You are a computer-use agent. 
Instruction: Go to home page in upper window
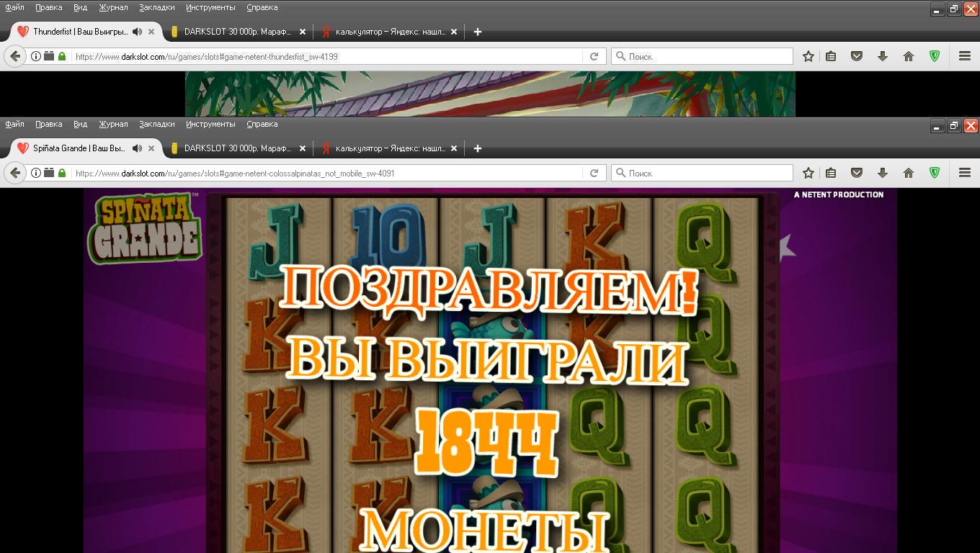[x=908, y=56]
